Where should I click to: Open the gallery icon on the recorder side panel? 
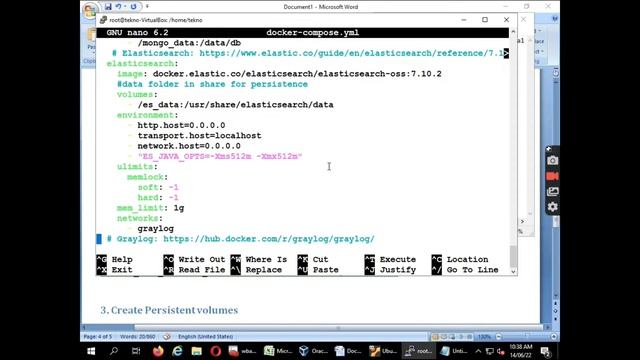point(553,191)
